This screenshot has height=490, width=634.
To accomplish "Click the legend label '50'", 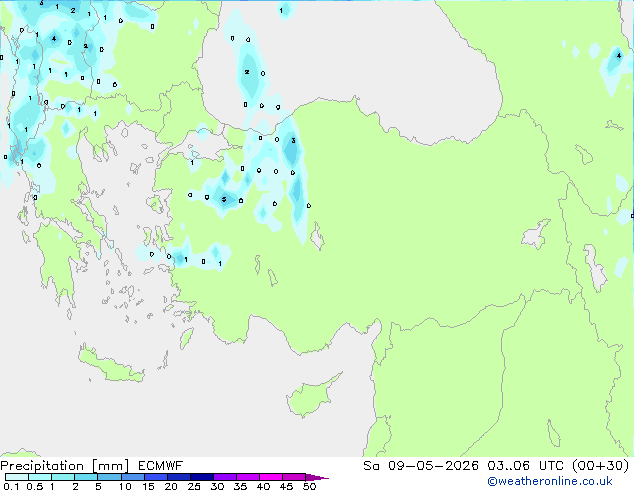I will [x=309, y=486].
